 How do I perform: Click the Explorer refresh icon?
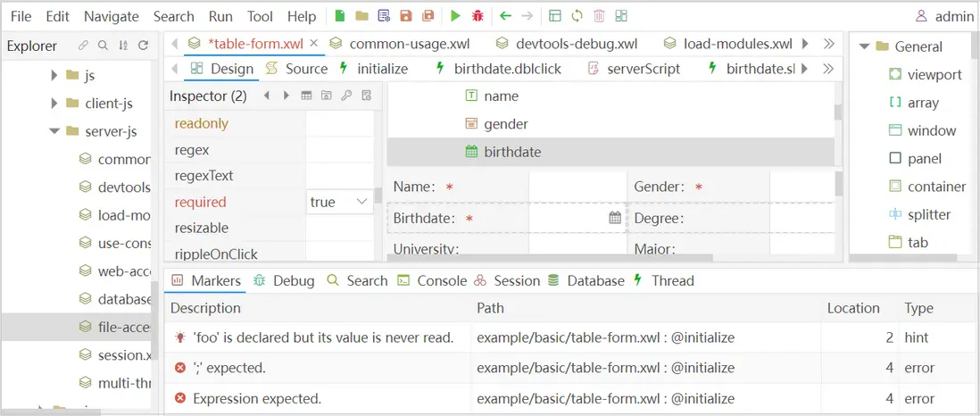coord(143,46)
